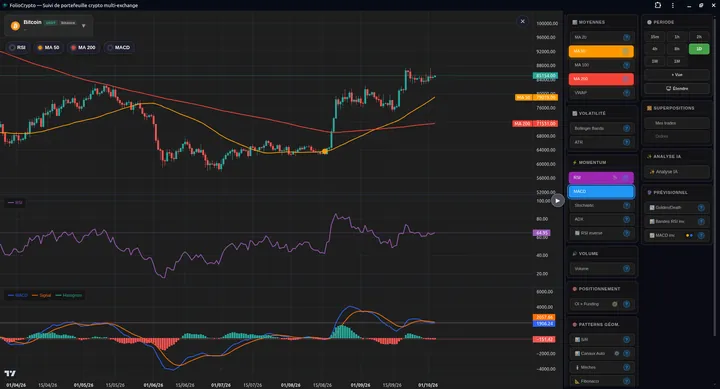Open help for OI + Funding
Viewport: 720px width, 389px height.
pos(626,304)
